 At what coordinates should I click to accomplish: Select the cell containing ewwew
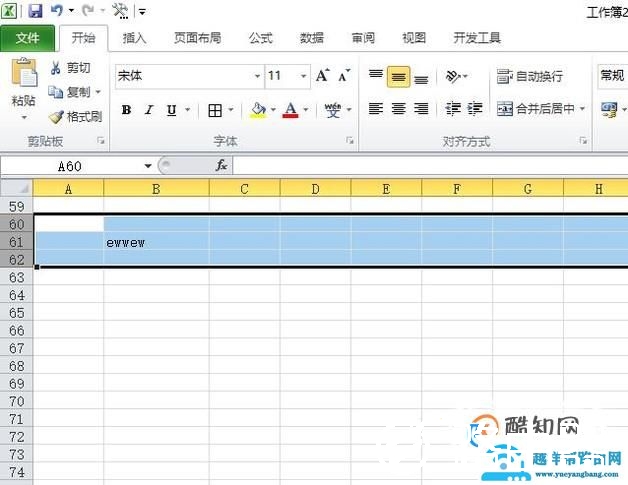[156, 242]
